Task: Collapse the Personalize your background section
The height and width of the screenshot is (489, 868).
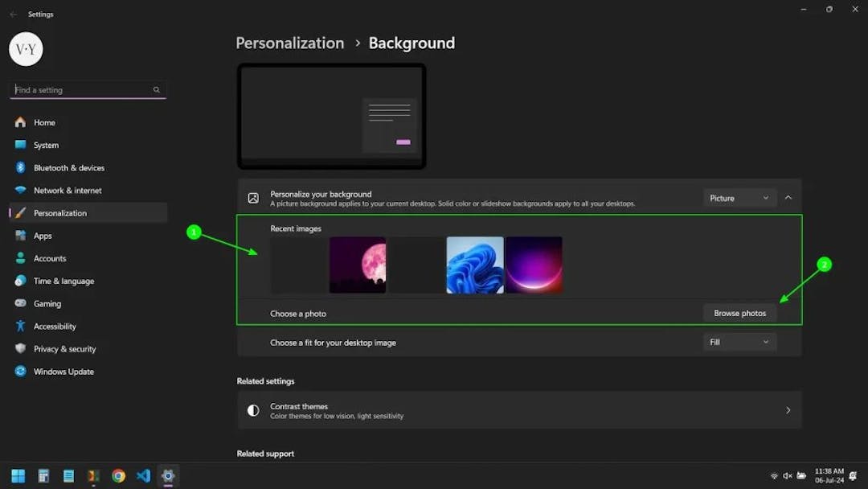Action: [788, 197]
